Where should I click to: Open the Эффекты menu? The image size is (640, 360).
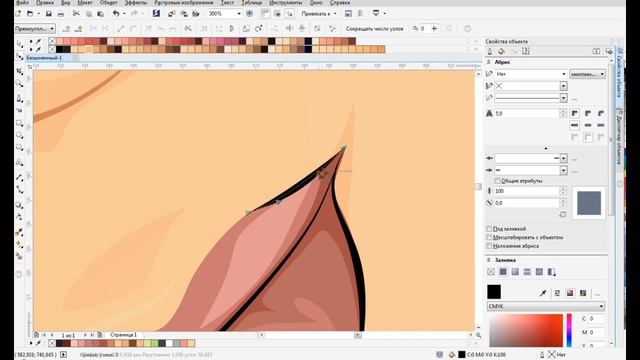click(x=136, y=3)
